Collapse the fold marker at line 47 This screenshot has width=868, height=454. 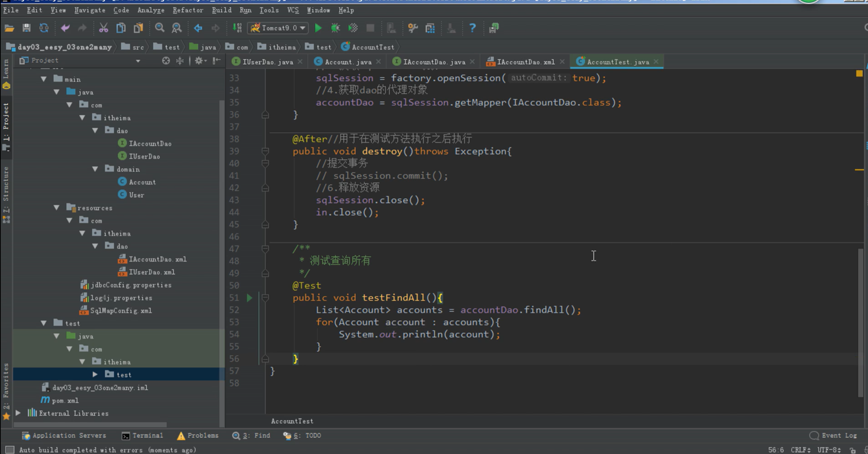point(265,249)
